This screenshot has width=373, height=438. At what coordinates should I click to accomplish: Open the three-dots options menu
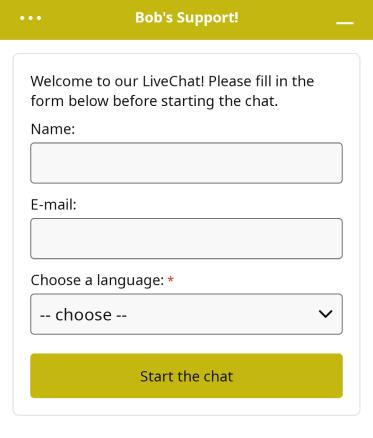(x=31, y=18)
